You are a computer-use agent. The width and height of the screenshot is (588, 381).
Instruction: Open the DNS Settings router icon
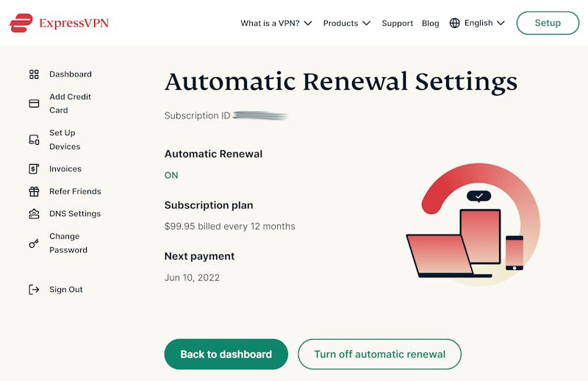pyautogui.click(x=34, y=213)
